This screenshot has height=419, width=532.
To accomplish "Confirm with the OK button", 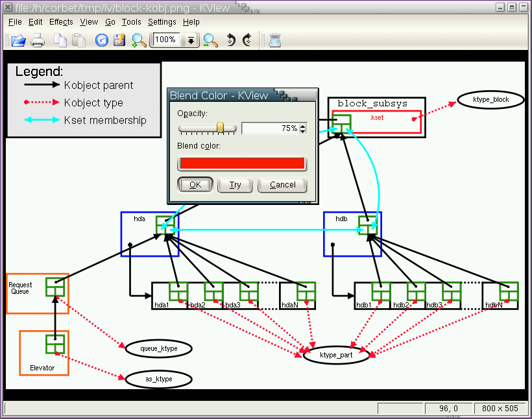I will point(195,185).
